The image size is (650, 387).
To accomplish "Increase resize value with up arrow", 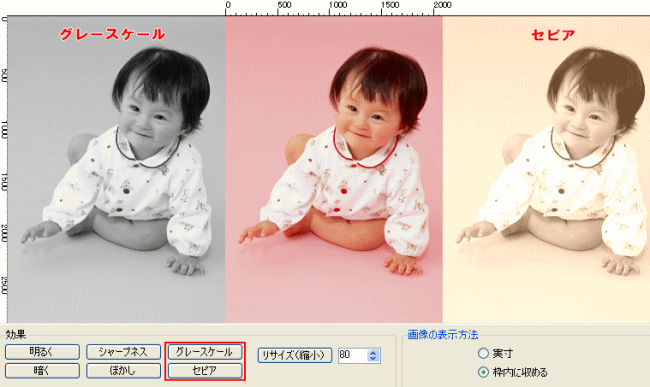I will [x=373, y=352].
